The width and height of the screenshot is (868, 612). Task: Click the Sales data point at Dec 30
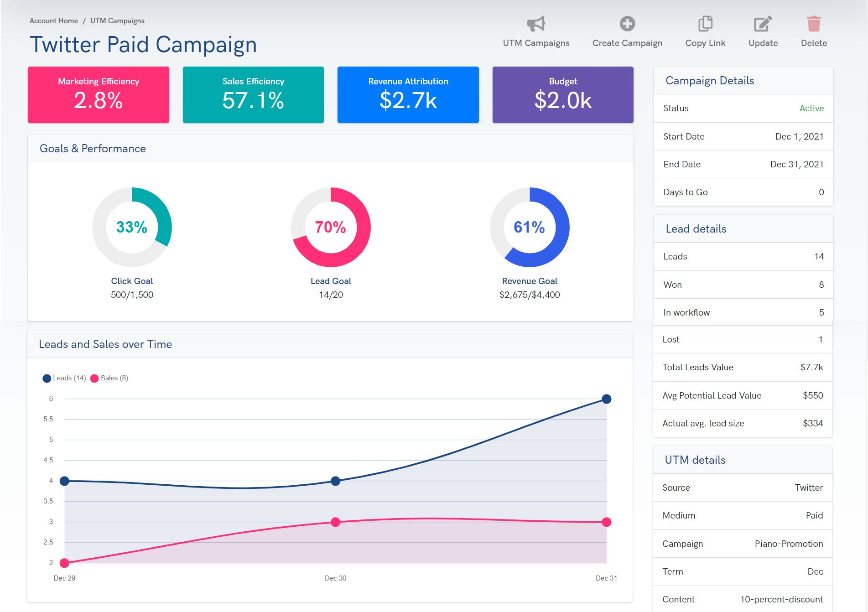[335, 522]
